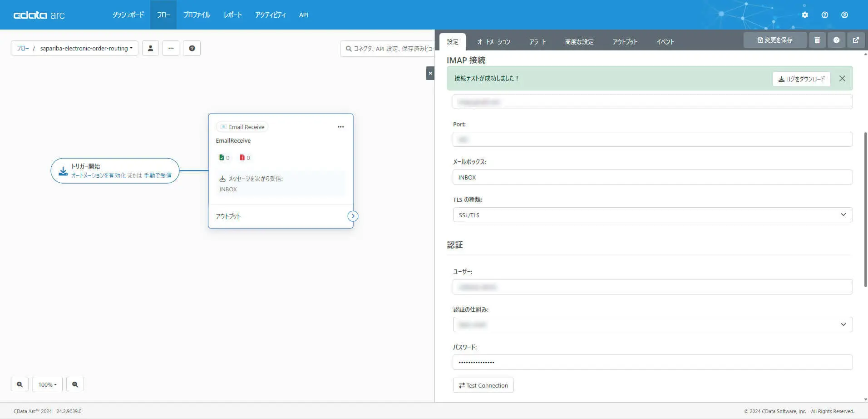Open the アクティビティ menu
868x419 pixels.
[x=270, y=15]
